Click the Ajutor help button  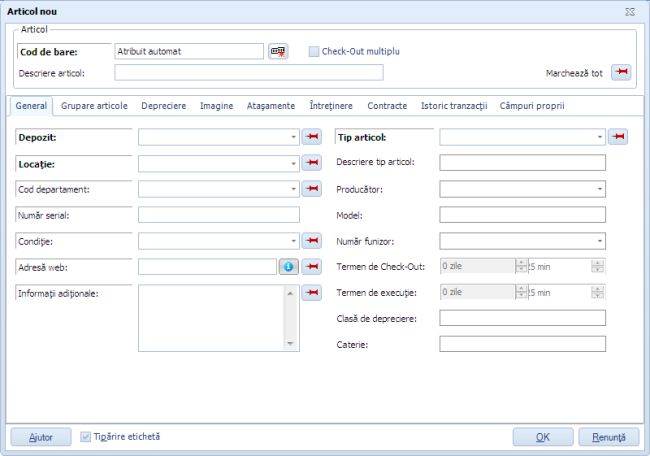click(41, 437)
